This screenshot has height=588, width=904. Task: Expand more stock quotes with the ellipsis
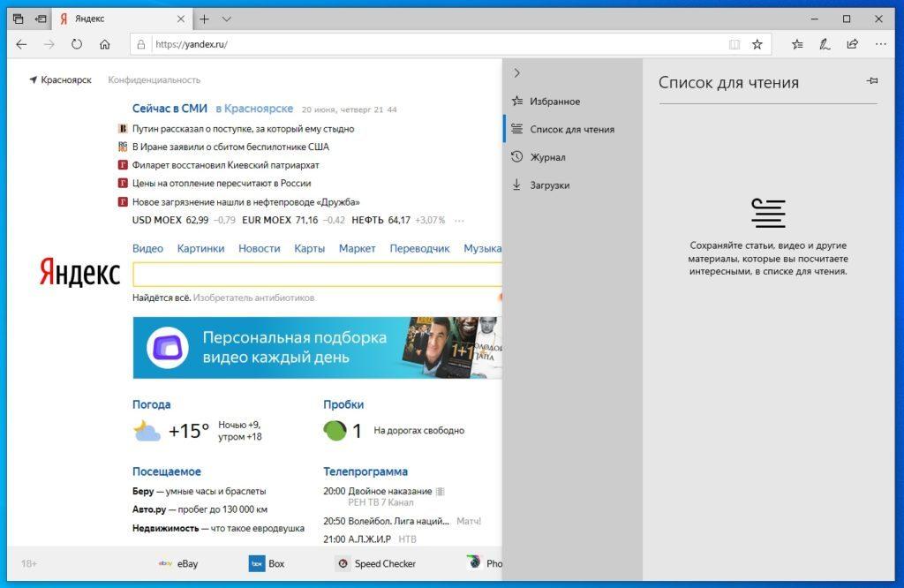(458, 220)
